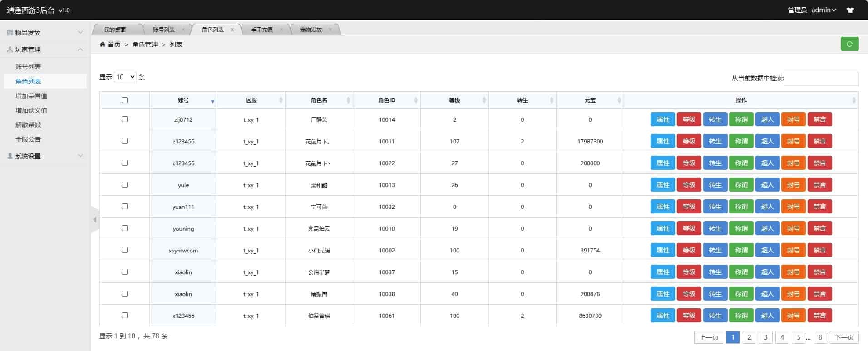Click the search field for current data
868x351 pixels.
coord(821,79)
